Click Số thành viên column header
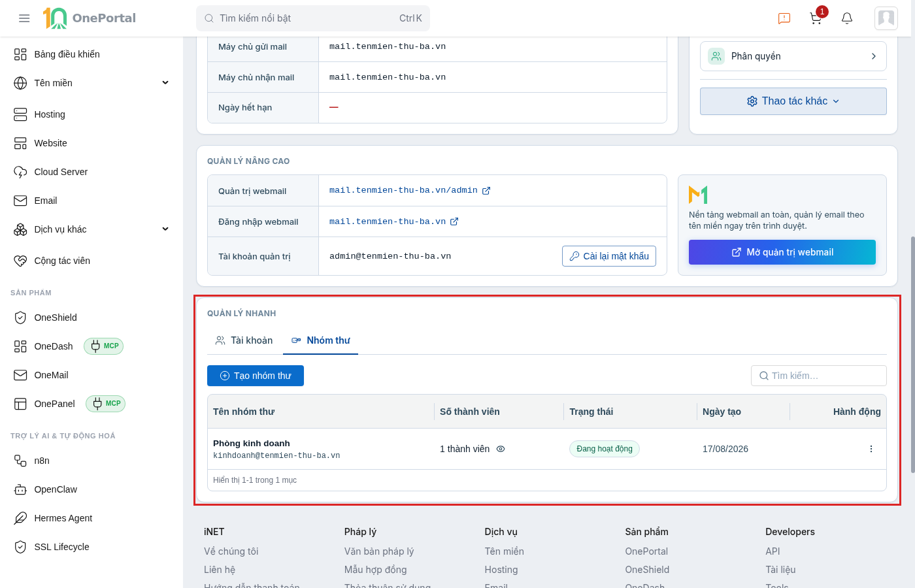 coord(470,412)
